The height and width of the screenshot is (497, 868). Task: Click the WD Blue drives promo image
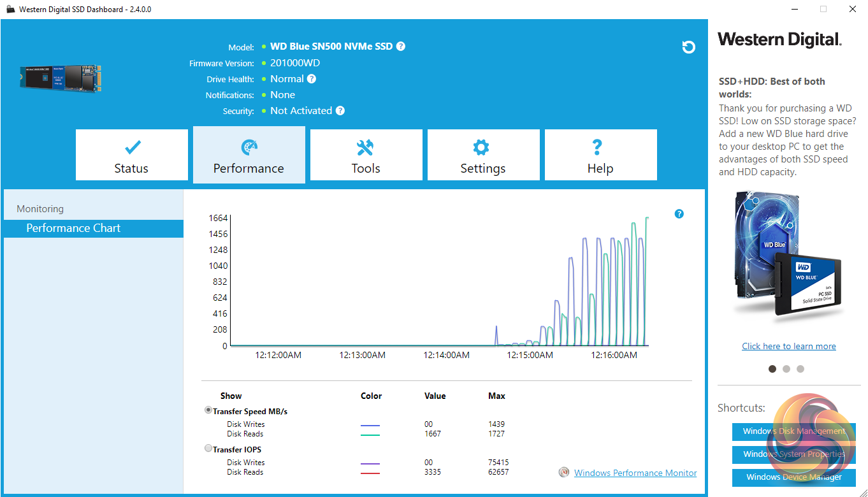pos(788,255)
